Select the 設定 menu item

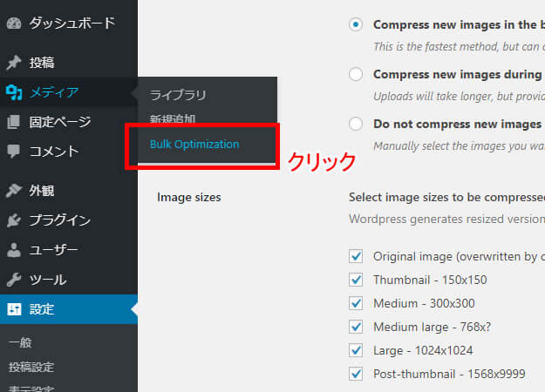(x=42, y=309)
